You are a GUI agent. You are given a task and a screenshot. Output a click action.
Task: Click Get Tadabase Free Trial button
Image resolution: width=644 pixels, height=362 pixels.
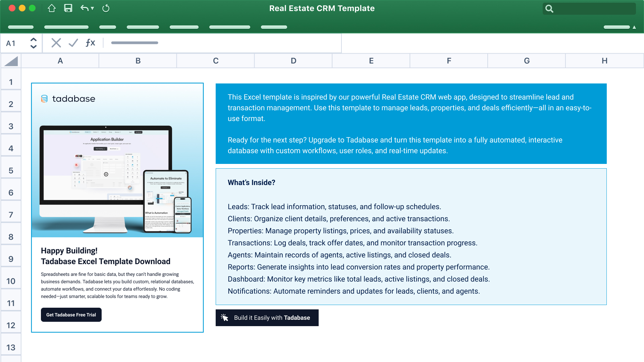tap(71, 315)
